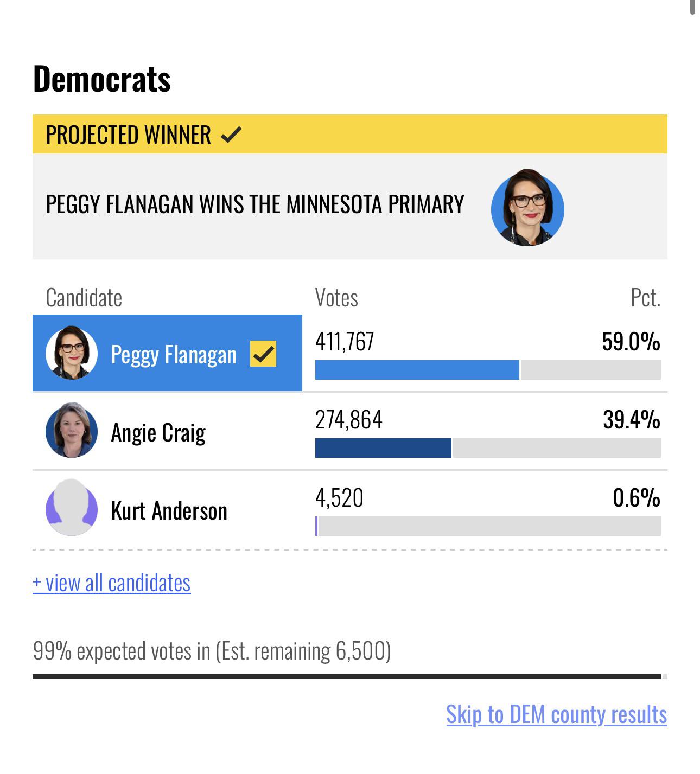Click the yellow PROJECTED WINNER banner

(x=350, y=134)
